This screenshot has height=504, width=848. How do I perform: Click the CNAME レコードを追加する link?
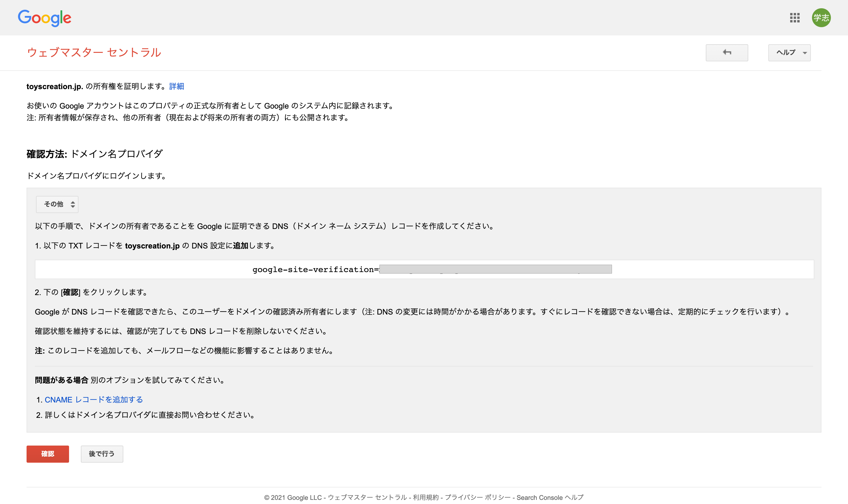pos(94,400)
